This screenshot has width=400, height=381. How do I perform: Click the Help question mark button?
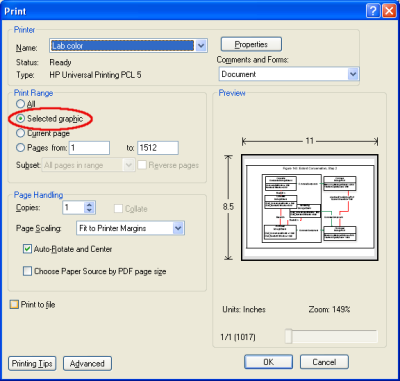point(373,11)
